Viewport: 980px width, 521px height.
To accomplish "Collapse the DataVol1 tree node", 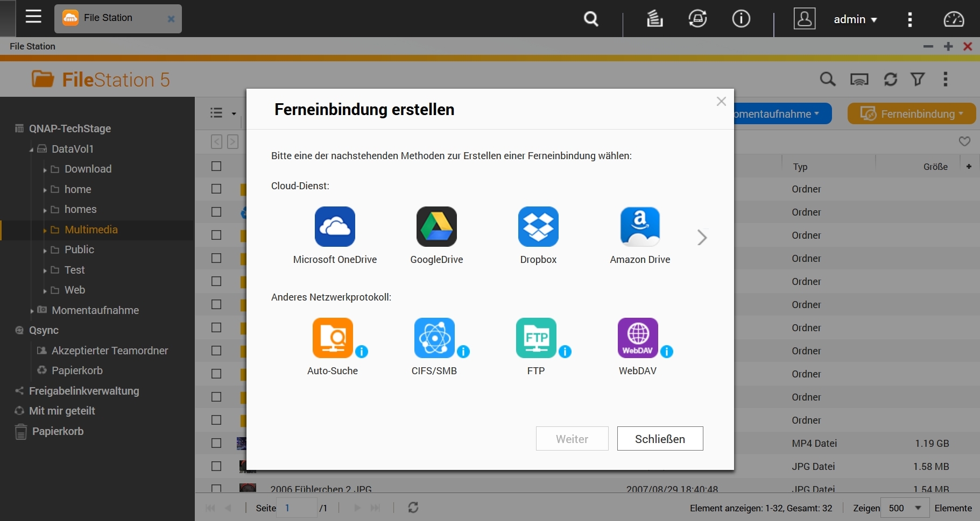I will click(31, 150).
